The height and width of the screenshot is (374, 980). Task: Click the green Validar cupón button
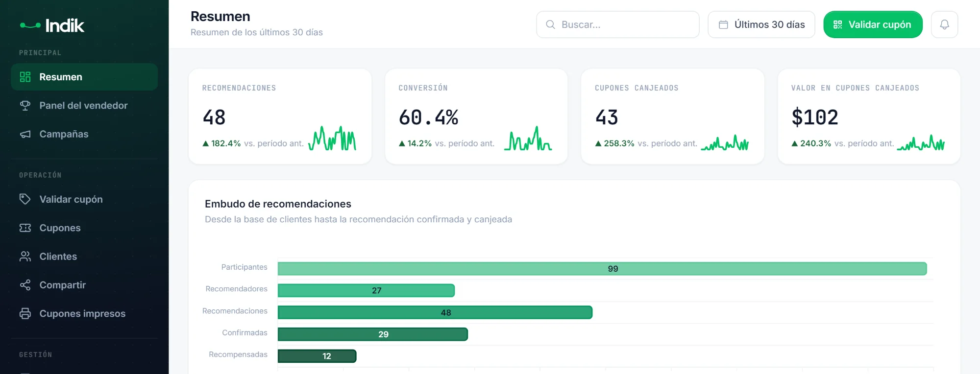click(x=873, y=24)
